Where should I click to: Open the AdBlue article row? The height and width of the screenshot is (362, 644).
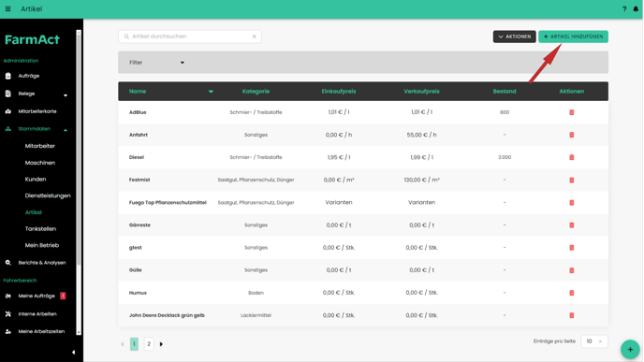(x=363, y=112)
